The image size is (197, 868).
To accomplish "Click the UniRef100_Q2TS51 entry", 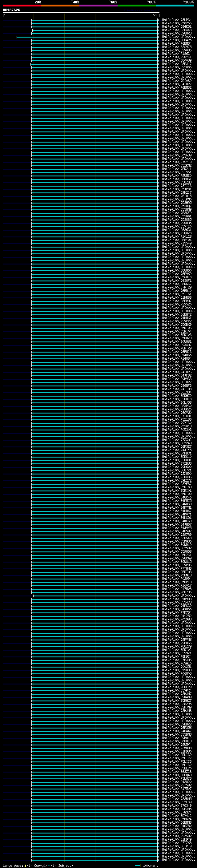I will tap(177, 172).
